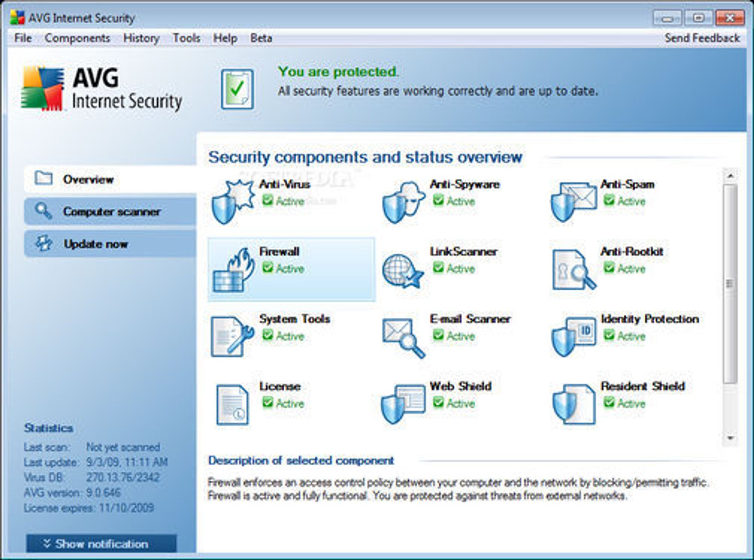This screenshot has width=754, height=560.
Task: Start an update with Update now
Action: [110, 244]
